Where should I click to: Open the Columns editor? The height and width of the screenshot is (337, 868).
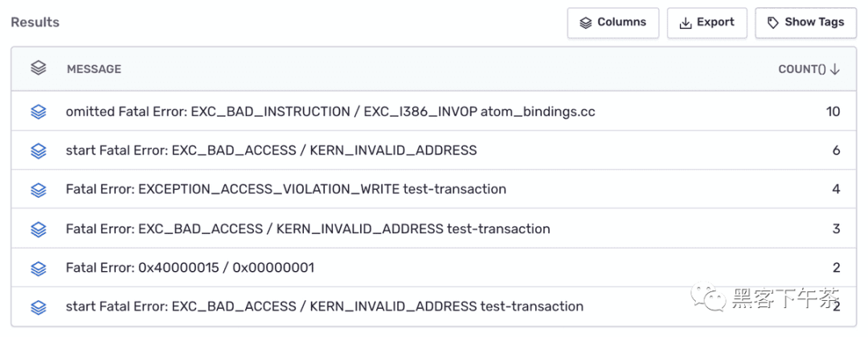pos(612,23)
